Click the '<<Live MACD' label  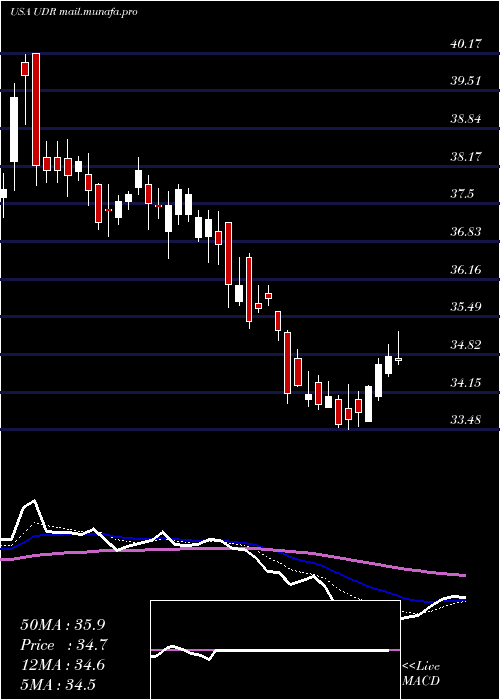tap(421, 674)
